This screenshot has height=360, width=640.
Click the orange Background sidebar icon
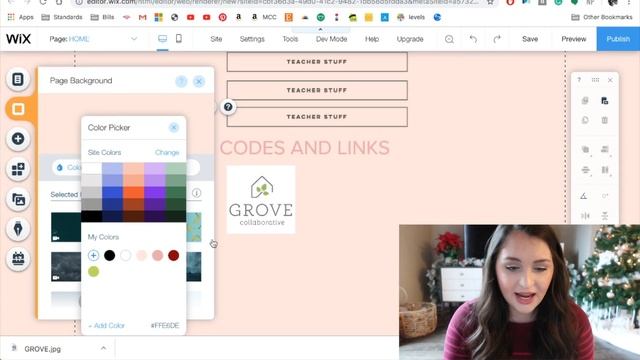coord(18,109)
